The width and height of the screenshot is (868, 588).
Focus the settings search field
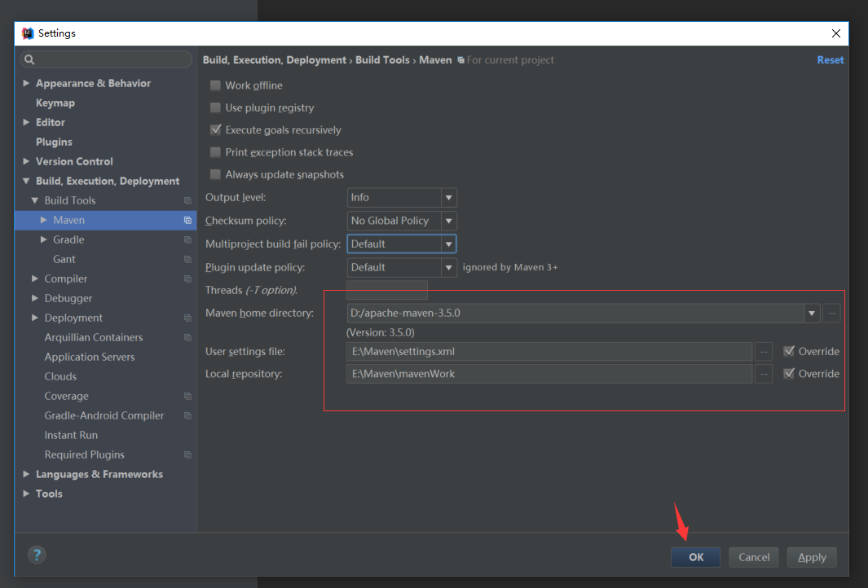(106, 59)
